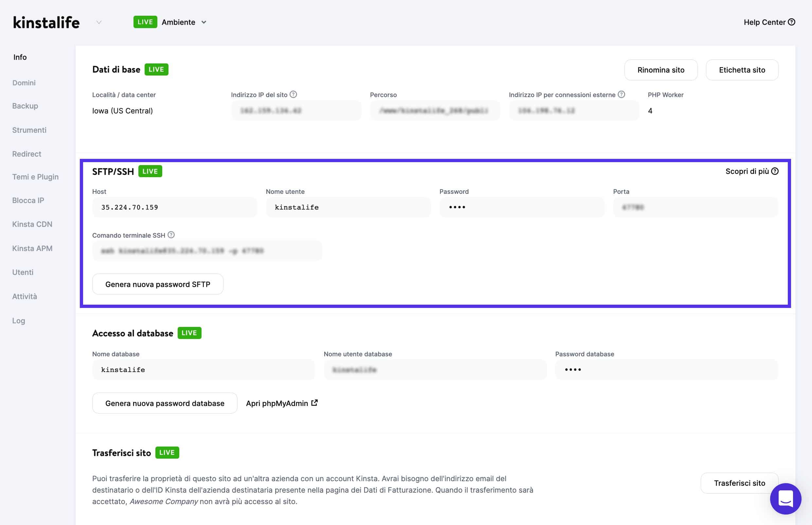The image size is (812, 525).
Task: Open the site selector chevron next to kinstalife
Action: pos(98,22)
